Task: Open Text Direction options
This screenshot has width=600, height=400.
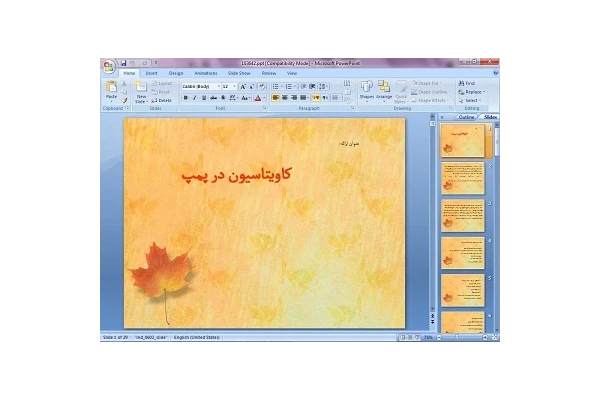Action: (x=347, y=83)
